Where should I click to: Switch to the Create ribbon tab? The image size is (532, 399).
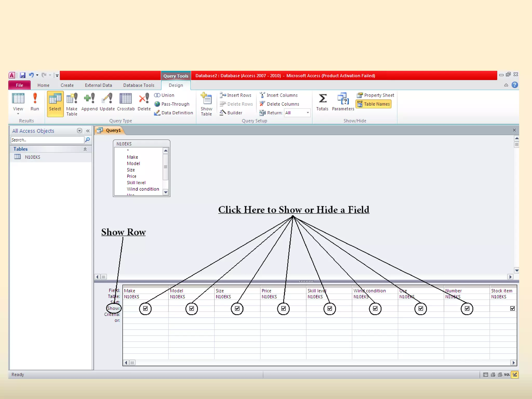pos(67,85)
